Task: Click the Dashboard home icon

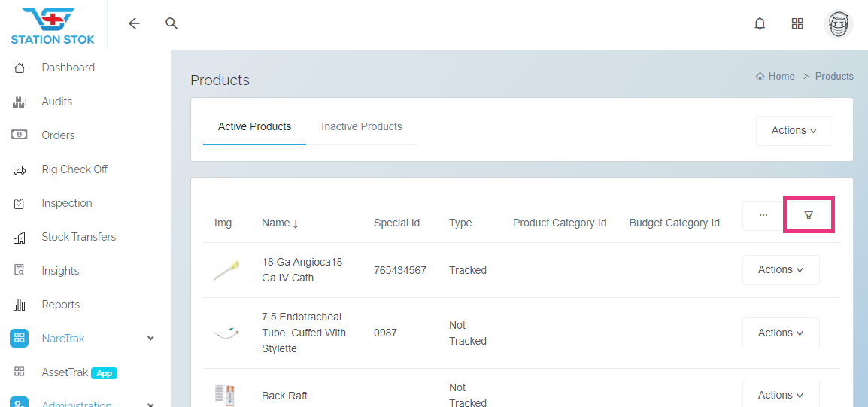Action: click(x=20, y=68)
